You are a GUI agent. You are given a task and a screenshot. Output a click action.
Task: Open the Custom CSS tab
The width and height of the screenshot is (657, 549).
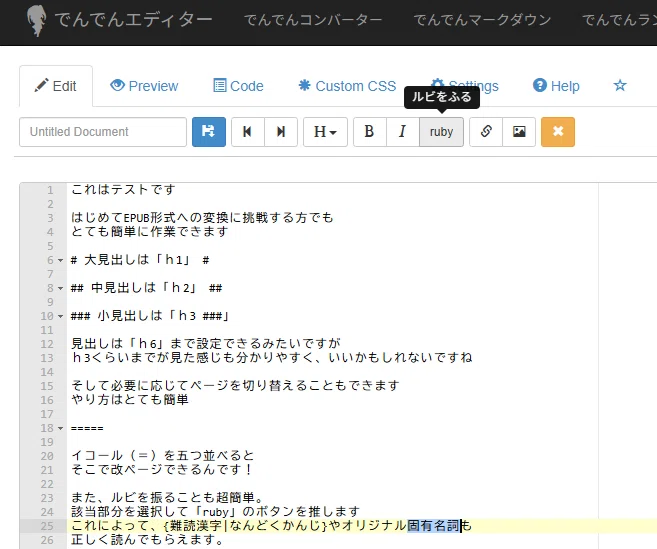tap(347, 86)
